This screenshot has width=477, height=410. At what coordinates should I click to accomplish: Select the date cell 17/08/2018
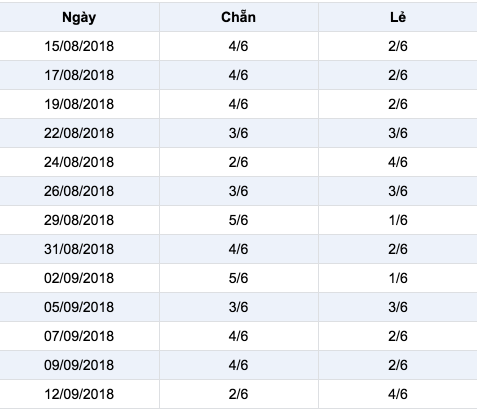click(x=79, y=75)
